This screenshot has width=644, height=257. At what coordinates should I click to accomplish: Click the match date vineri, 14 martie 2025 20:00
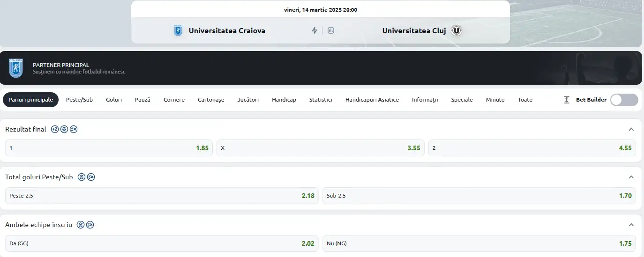(x=321, y=10)
